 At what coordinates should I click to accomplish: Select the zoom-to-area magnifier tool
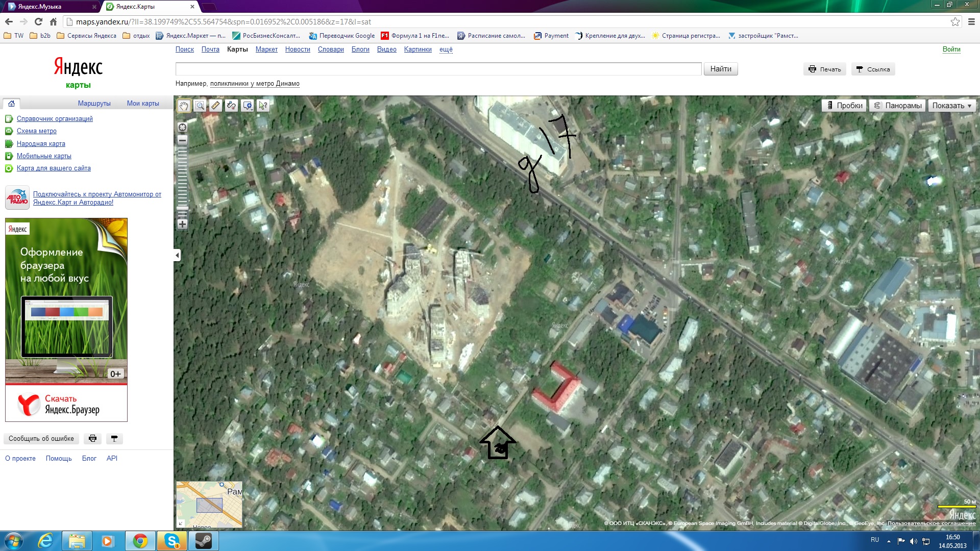200,106
